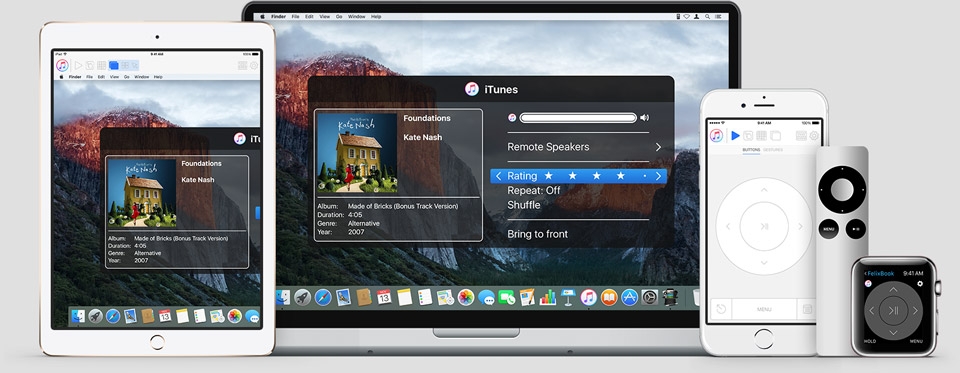Open Mail in the MacBook dock
The height and width of the screenshot is (373, 960).
click(343, 297)
